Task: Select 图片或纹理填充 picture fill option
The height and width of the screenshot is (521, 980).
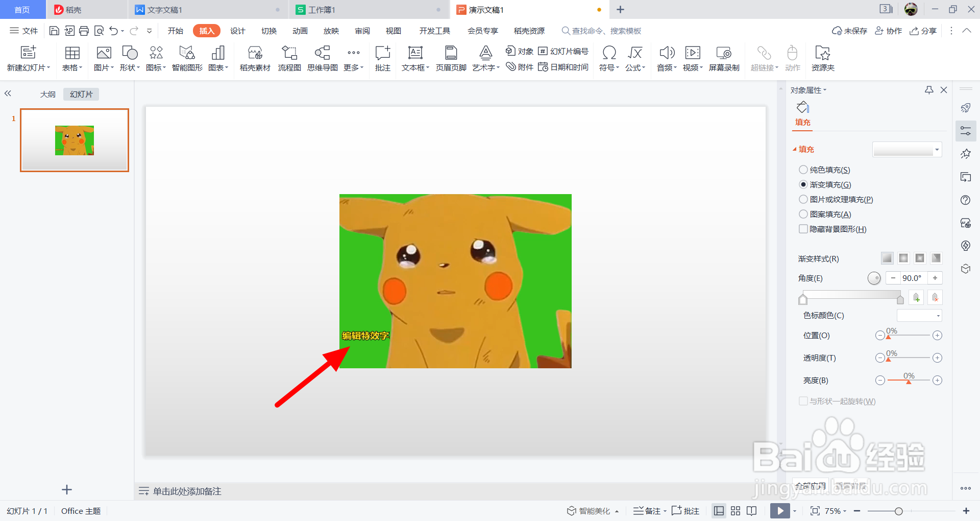Action: [836, 199]
